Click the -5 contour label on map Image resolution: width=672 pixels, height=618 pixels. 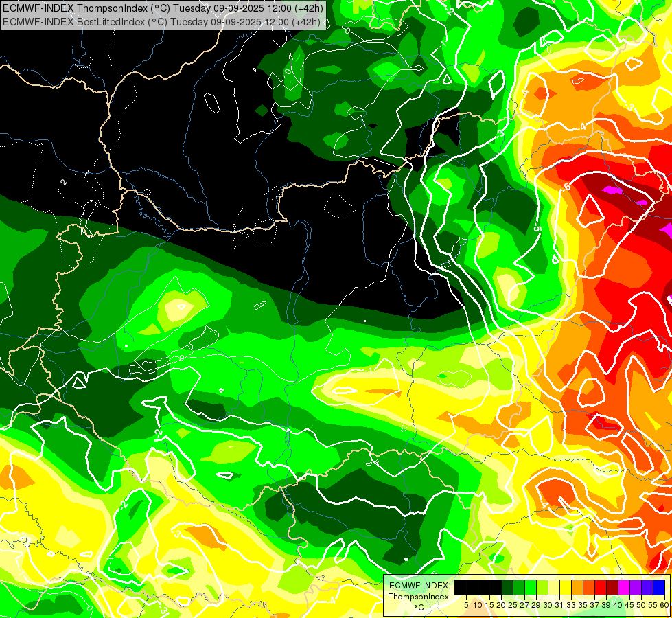[537, 226]
